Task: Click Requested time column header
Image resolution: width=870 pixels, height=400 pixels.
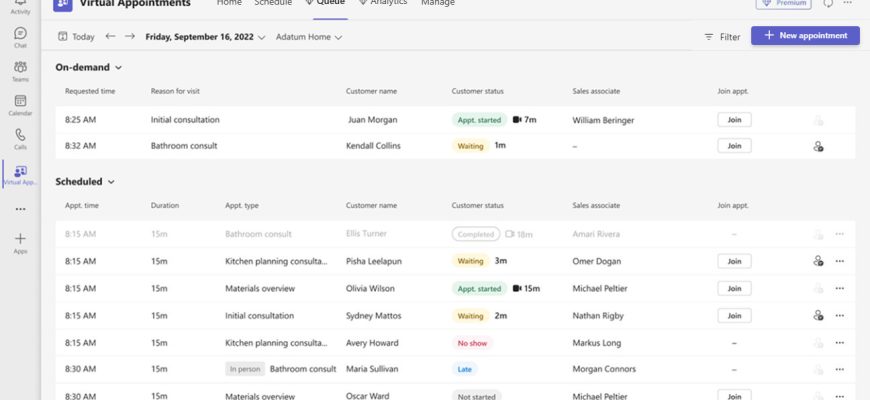Action: tap(90, 91)
